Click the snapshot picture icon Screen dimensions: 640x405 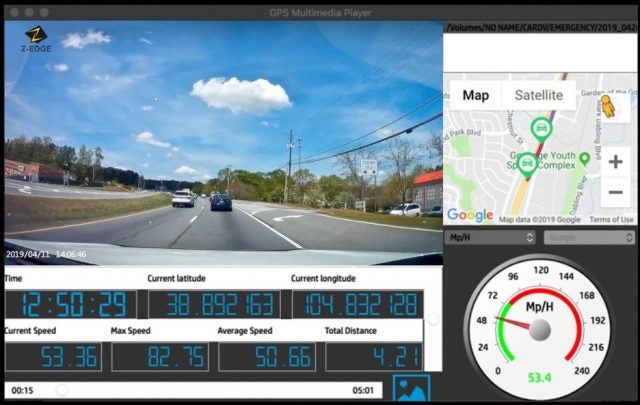[x=411, y=388]
